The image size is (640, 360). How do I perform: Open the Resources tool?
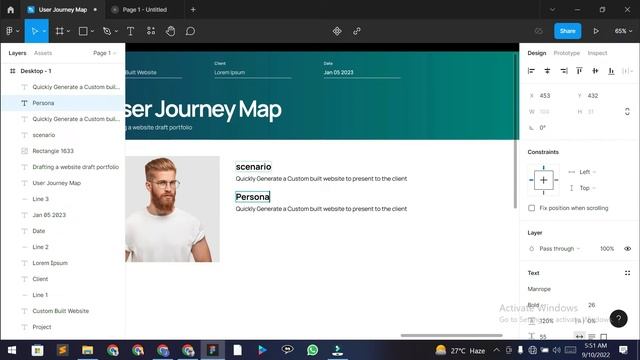[x=151, y=31]
